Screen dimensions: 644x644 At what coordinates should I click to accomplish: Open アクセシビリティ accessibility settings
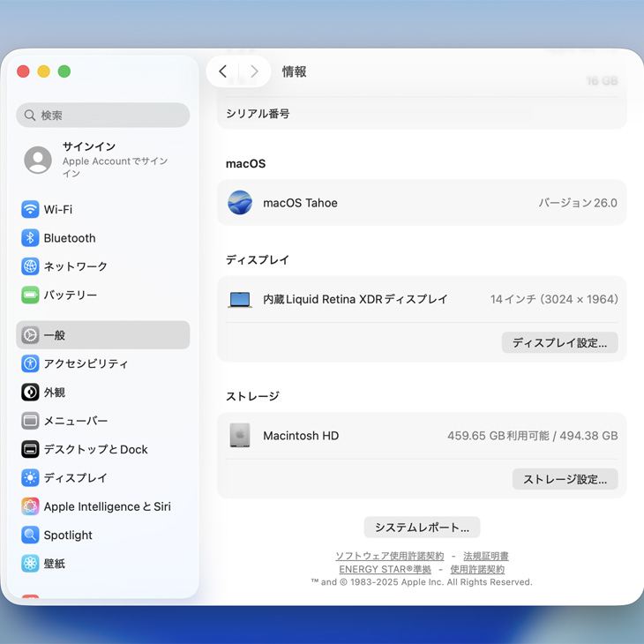[x=86, y=363]
